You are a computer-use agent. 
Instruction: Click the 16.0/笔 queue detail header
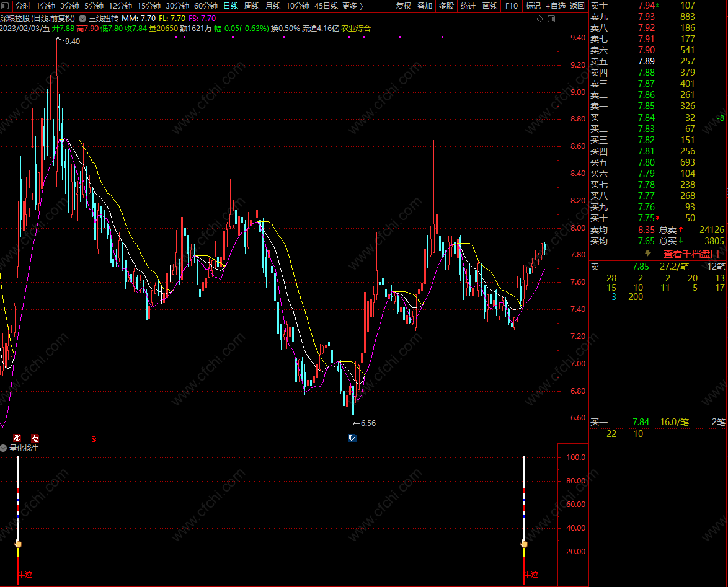tap(674, 421)
